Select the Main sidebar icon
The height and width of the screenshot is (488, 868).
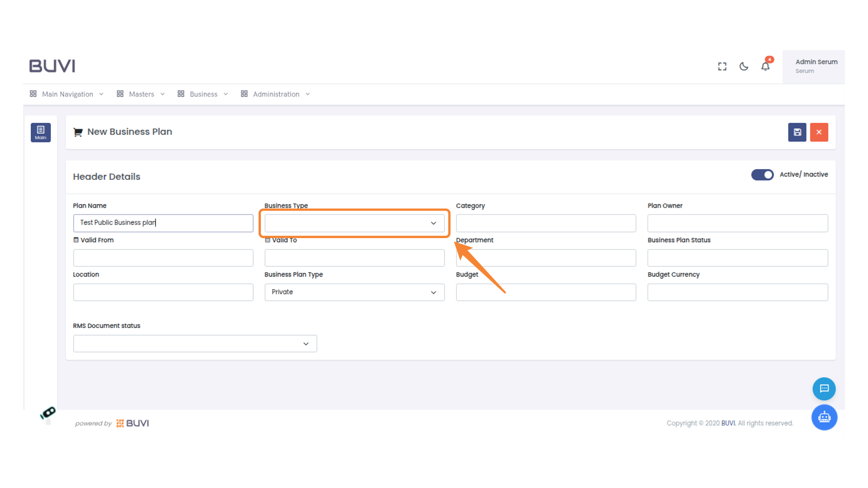[41, 132]
